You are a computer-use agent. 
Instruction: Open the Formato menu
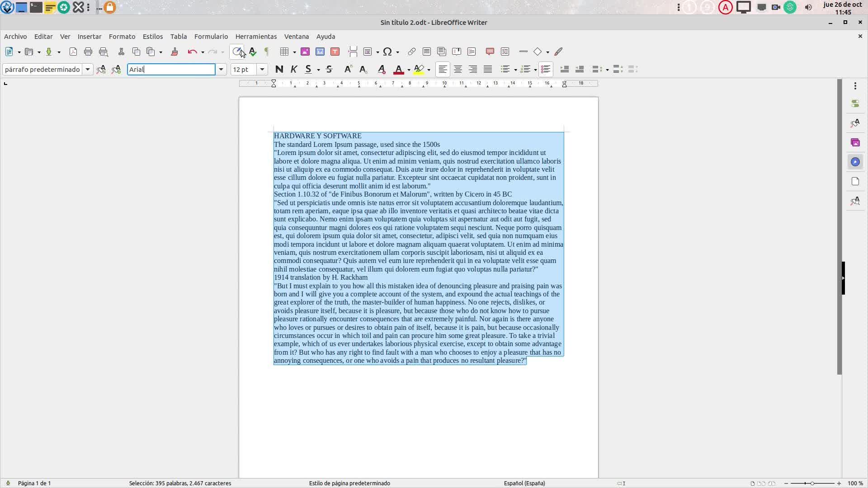(122, 37)
